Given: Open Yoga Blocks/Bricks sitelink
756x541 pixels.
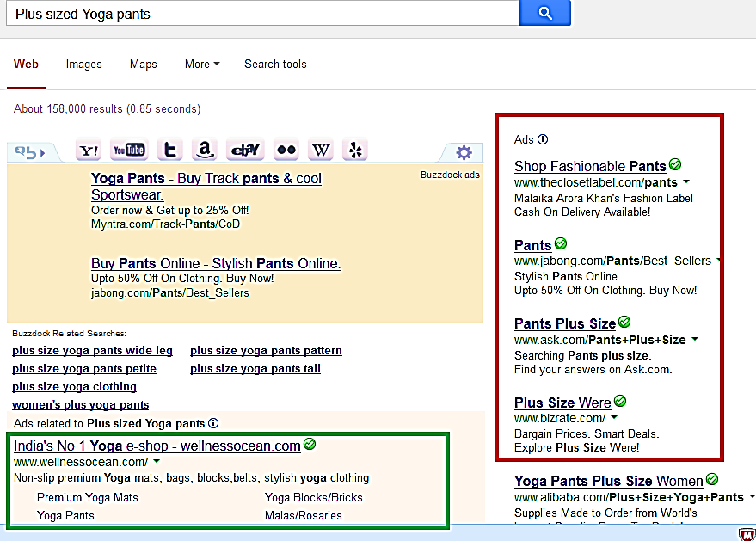Looking at the screenshot, I should tap(313, 497).
